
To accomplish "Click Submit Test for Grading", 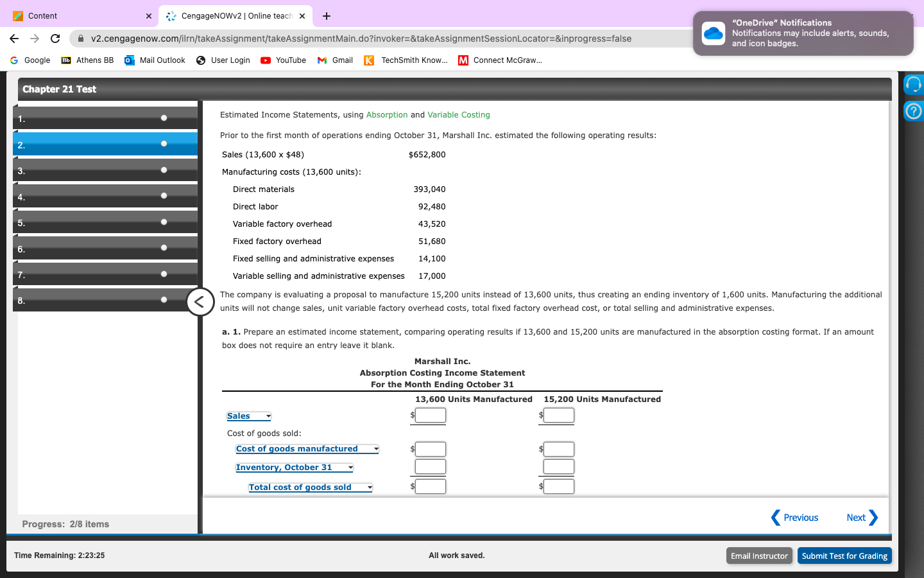I will pyautogui.click(x=844, y=556).
